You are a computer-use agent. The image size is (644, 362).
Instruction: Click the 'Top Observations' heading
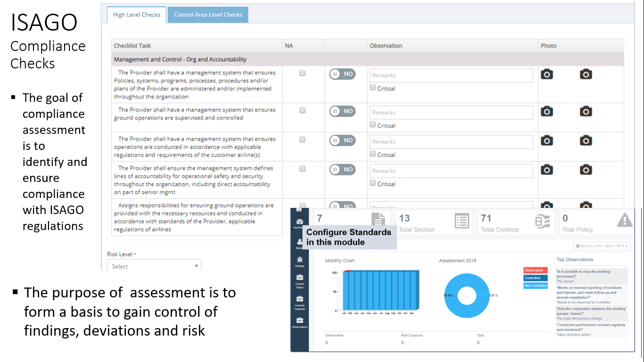575,260
